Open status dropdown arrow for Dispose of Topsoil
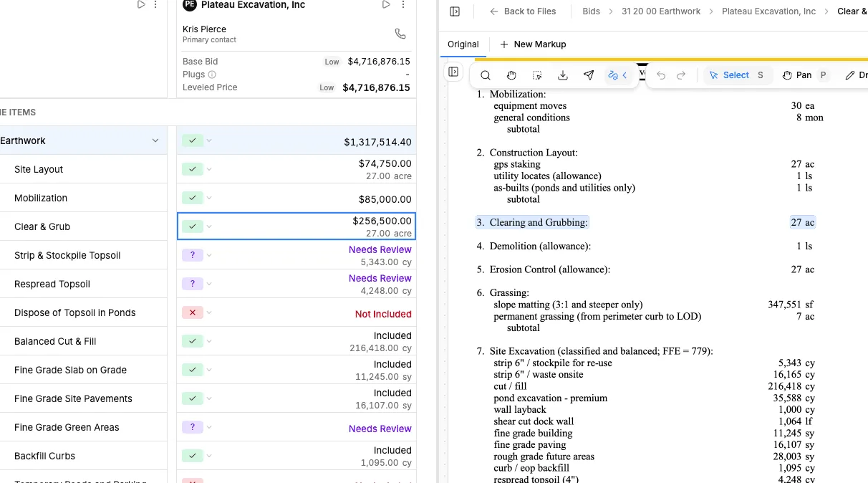Screen dimensions: 868x483 pos(209,312)
